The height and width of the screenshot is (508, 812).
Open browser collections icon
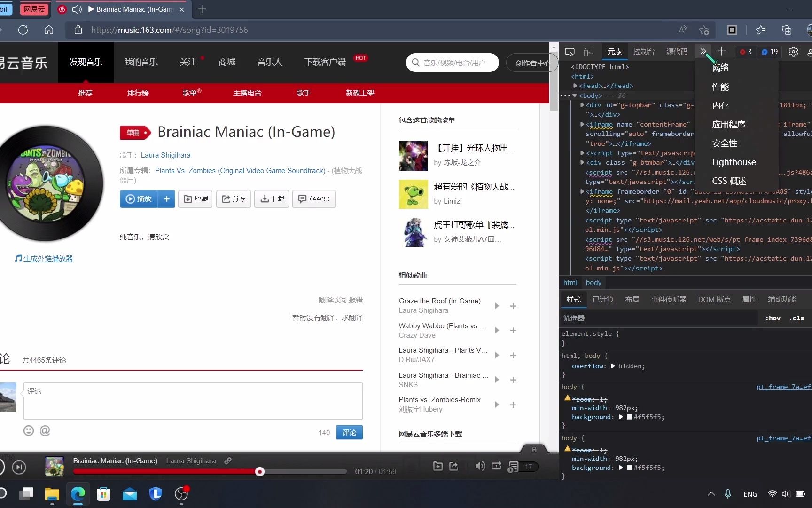pos(787,30)
